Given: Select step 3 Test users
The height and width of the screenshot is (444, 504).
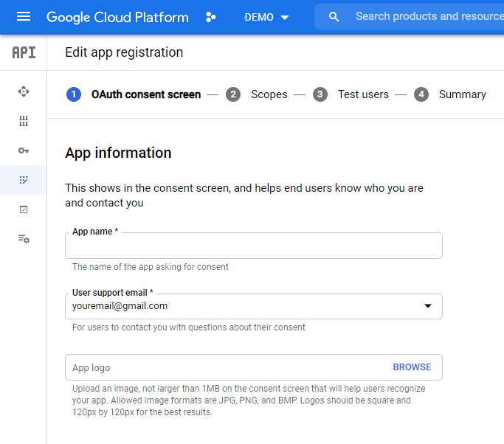Looking at the screenshot, I should click(351, 94).
